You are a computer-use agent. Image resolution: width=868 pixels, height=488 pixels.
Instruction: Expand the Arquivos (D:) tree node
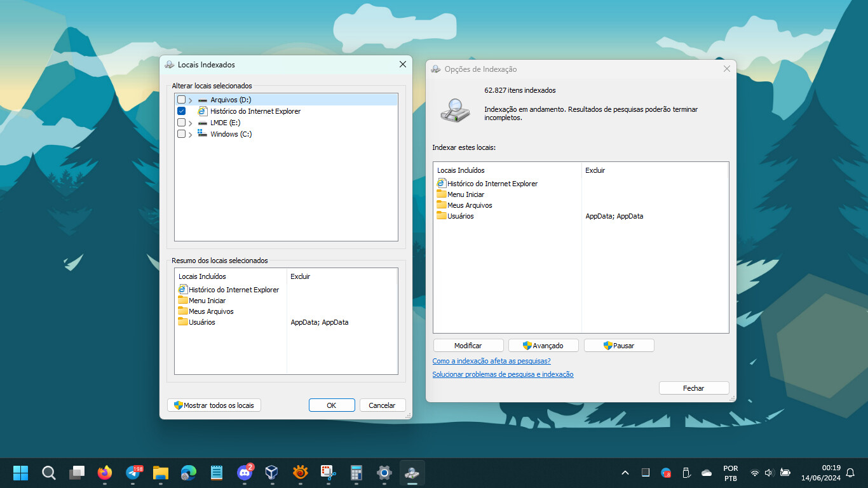(191, 100)
